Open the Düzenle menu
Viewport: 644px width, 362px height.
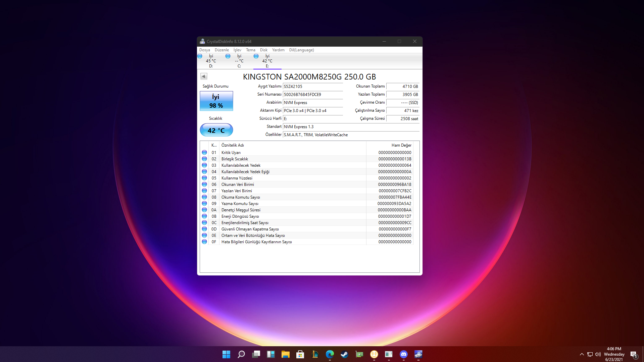pos(221,50)
